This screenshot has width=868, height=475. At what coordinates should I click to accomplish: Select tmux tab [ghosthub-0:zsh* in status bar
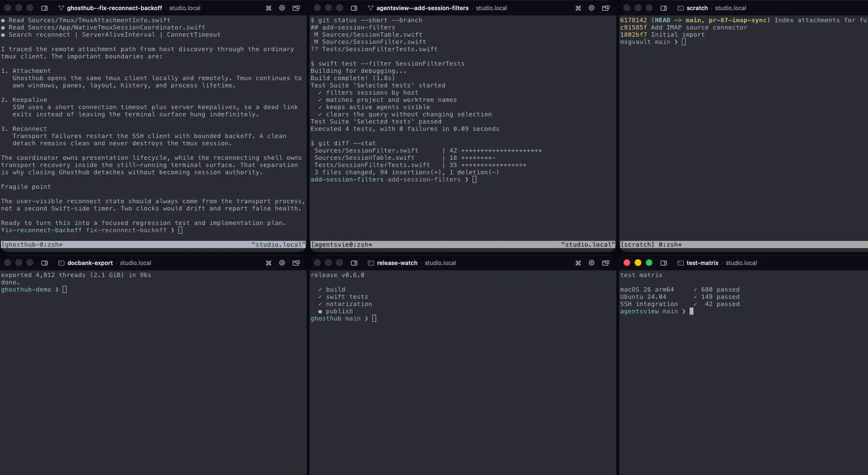(x=32, y=245)
